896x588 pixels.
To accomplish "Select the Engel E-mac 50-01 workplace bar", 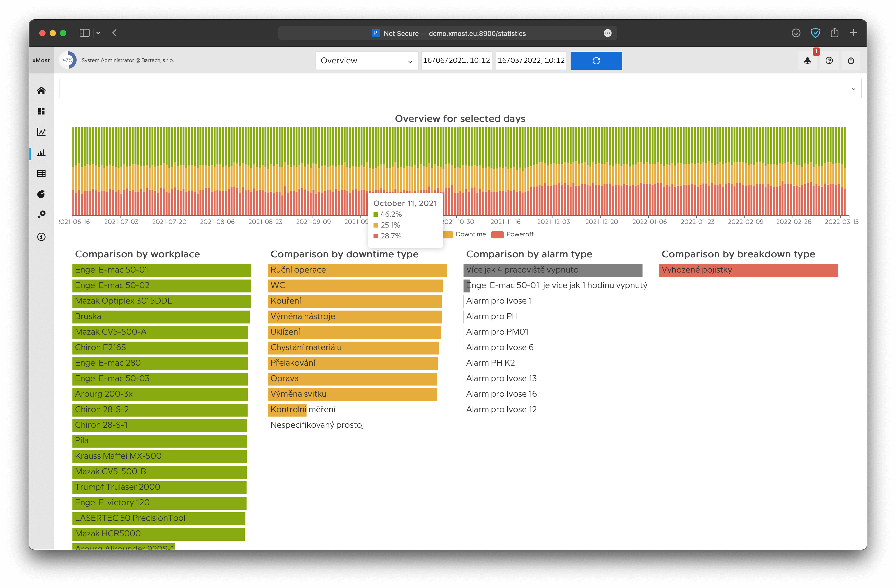I will tap(161, 270).
